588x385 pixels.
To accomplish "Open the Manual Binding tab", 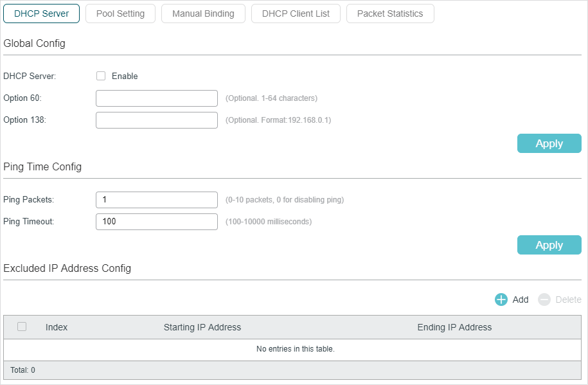I will coord(203,13).
